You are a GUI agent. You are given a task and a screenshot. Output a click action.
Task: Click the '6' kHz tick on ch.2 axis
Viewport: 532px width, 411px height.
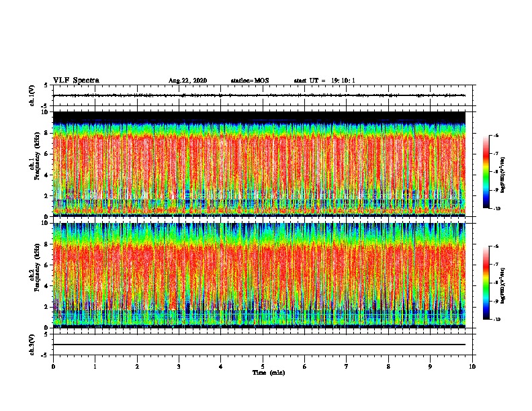[x=47, y=265]
